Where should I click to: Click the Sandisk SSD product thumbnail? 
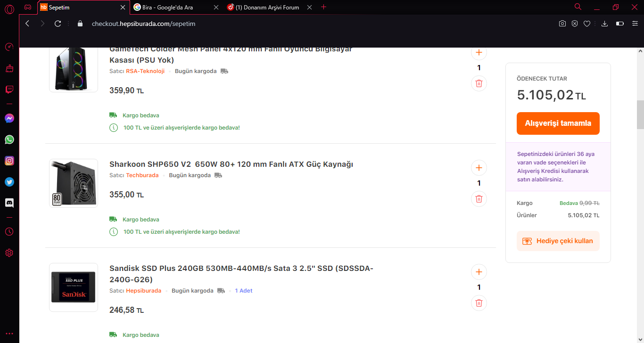[x=74, y=287]
